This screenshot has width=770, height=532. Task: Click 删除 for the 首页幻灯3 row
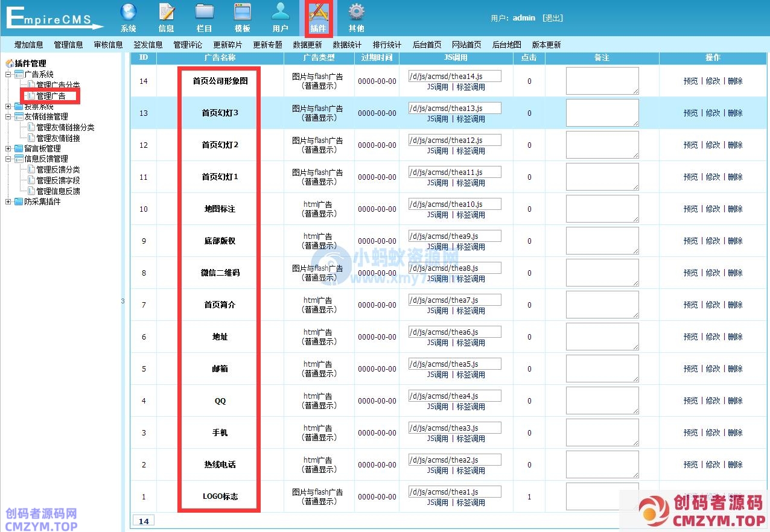pyautogui.click(x=735, y=113)
